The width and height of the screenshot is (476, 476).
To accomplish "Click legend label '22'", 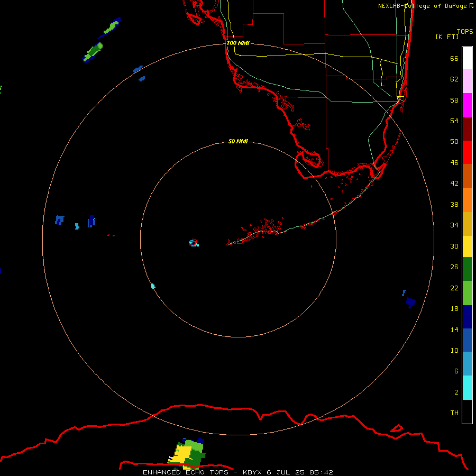I will tap(454, 288).
